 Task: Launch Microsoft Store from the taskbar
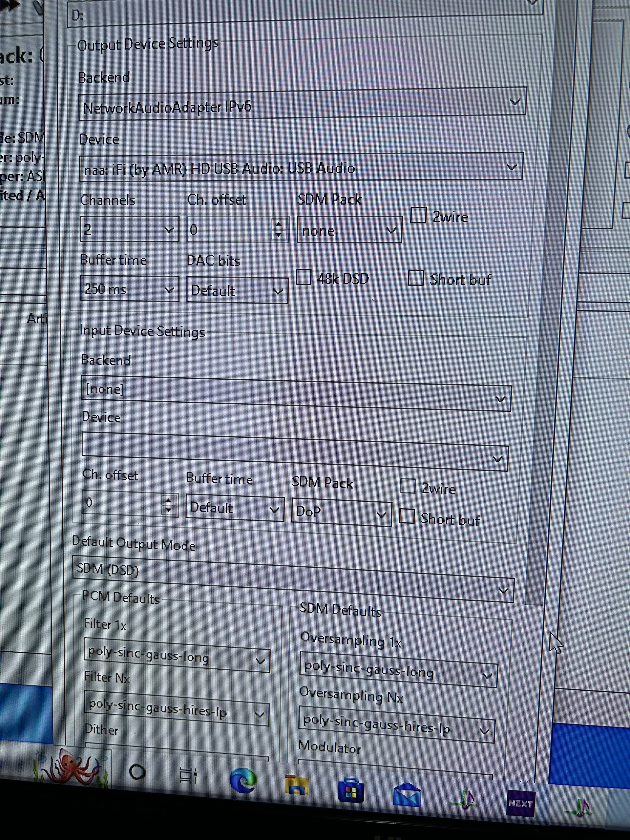(x=351, y=791)
